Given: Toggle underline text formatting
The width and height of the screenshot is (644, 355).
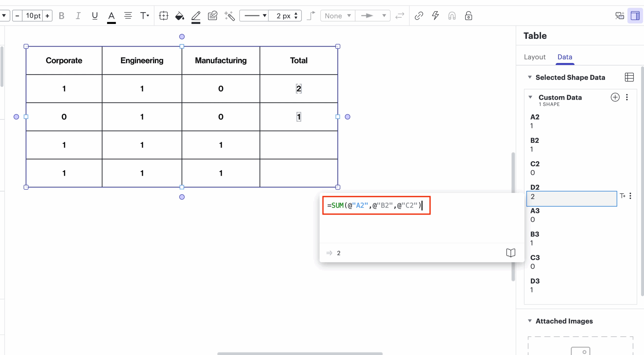Looking at the screenshot, I should click(95, 16).
